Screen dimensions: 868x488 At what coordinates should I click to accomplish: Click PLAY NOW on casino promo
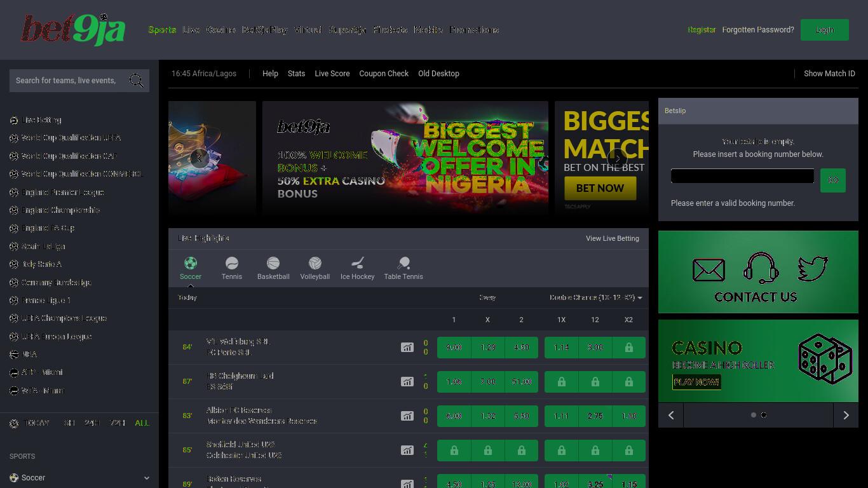tap(696, 382)
